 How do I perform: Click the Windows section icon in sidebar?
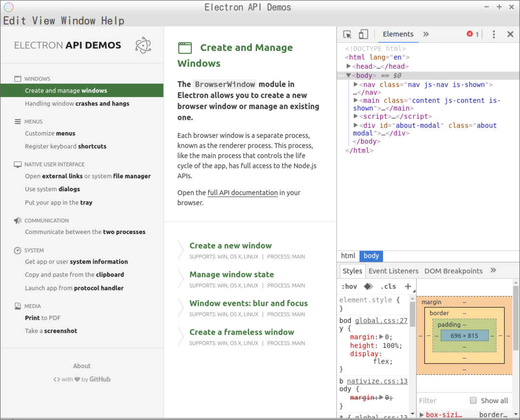[x=18, y=78]
